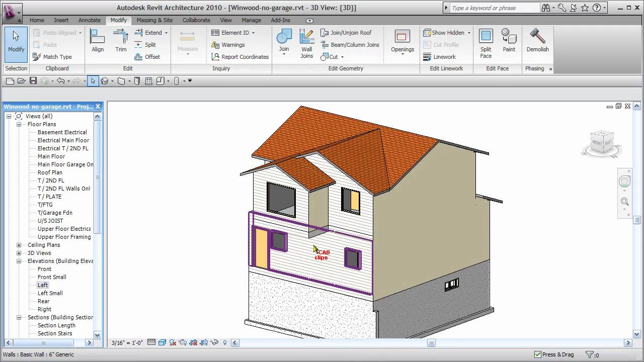This screenshot has width=644, height=362.
Task: Select the Align tool icon
Action: click(98, 40)
